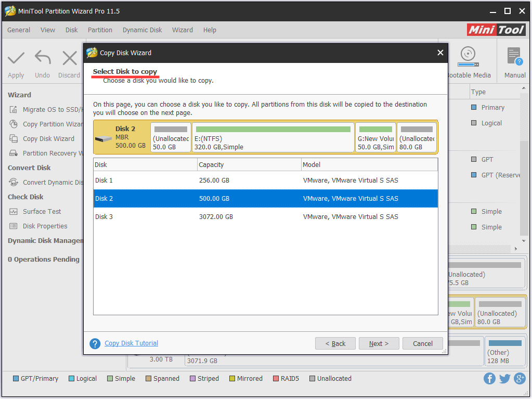Collapse the Wizard section in the sidebar
The height and width of the screenshot is (399, 532).
tap(19, 95)
